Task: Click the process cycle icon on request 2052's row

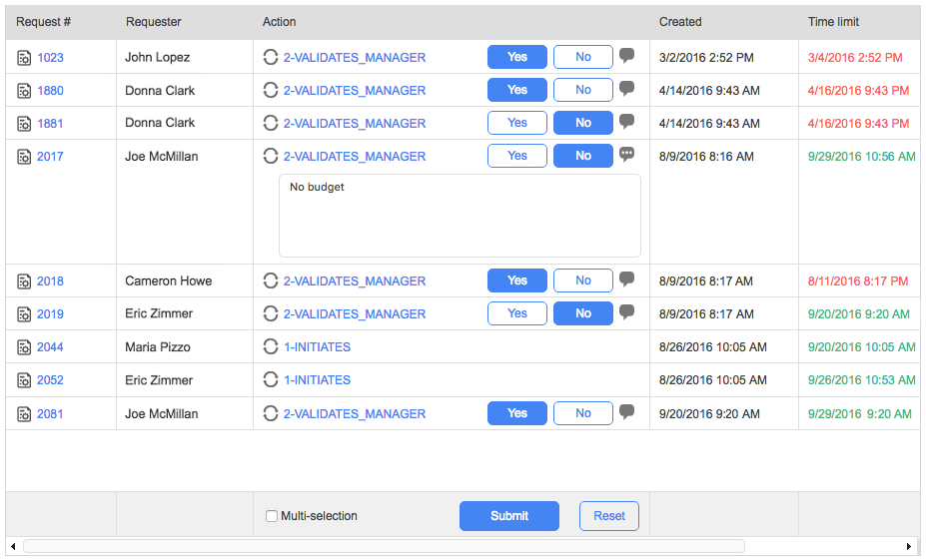Action: coord(270,380)
